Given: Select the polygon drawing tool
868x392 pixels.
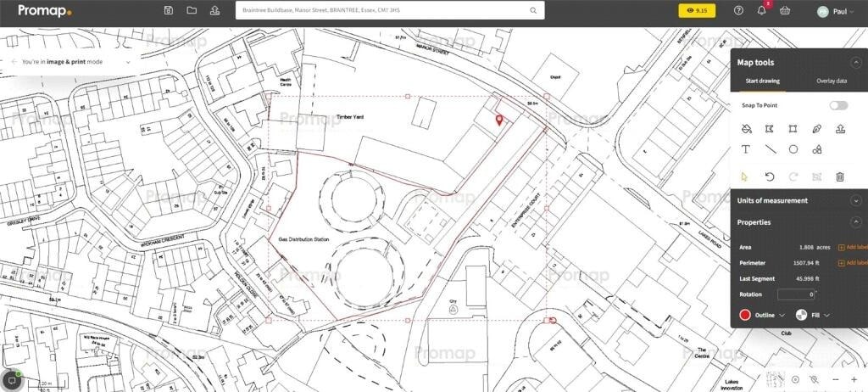Looking at the screenshot, I should [770, 129].
